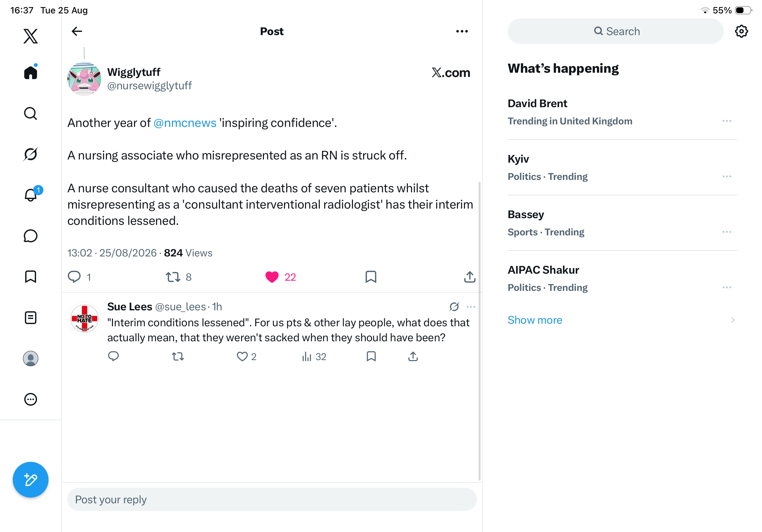The width and height of the screenshot is (762, 532).
Task: Click the compose post floating button
Action: pyautogui.click(x=31, y=480)
